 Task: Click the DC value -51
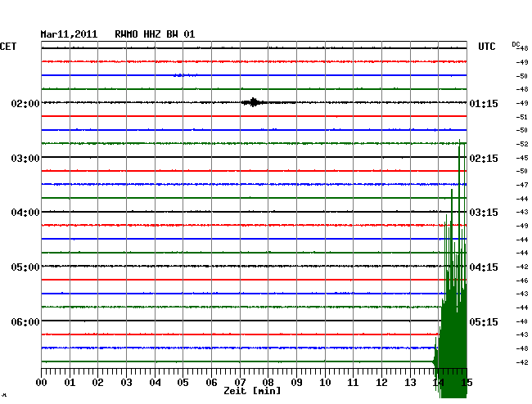click(x=522, y=117)
